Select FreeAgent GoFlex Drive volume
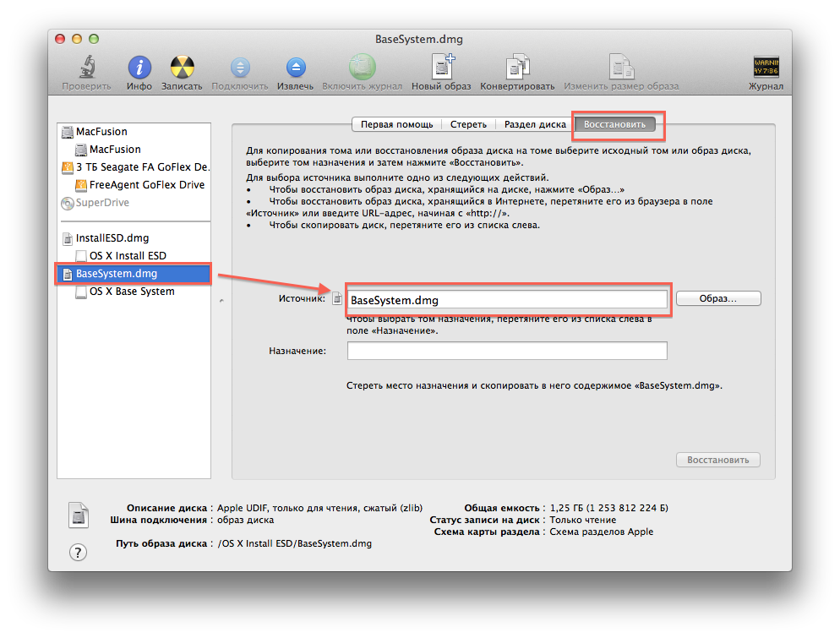840x638 pixels. coord(134,185)
